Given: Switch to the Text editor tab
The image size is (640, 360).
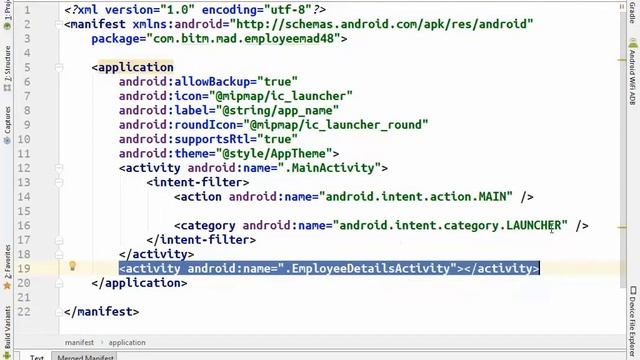Looking at the screenshot, I should (x=36, y=356).
